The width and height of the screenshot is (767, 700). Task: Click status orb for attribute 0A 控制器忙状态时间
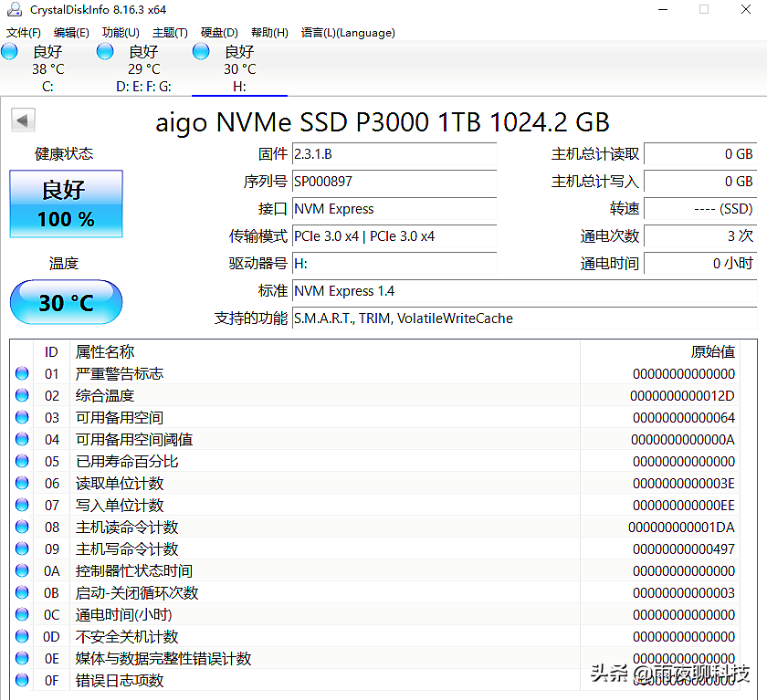22,570
